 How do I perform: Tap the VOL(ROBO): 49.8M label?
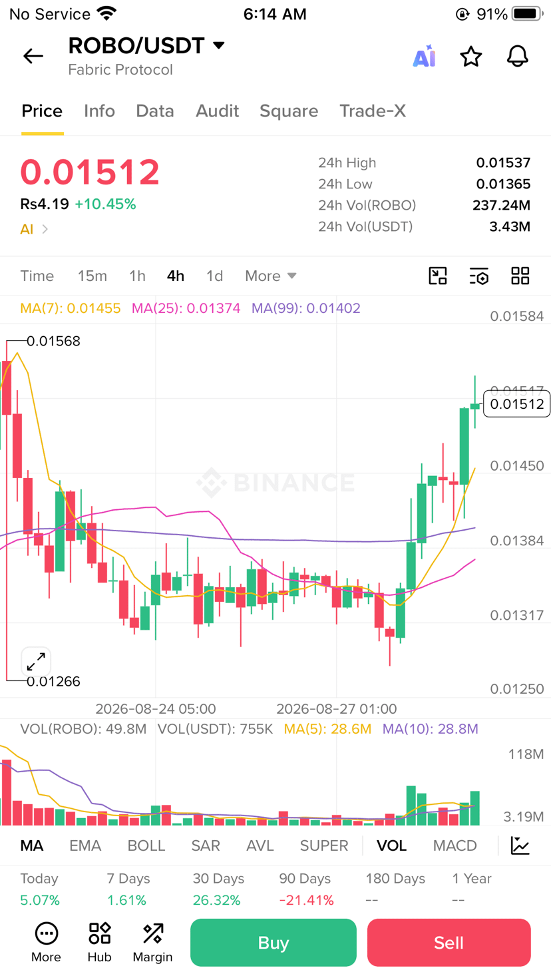(83, 729)
